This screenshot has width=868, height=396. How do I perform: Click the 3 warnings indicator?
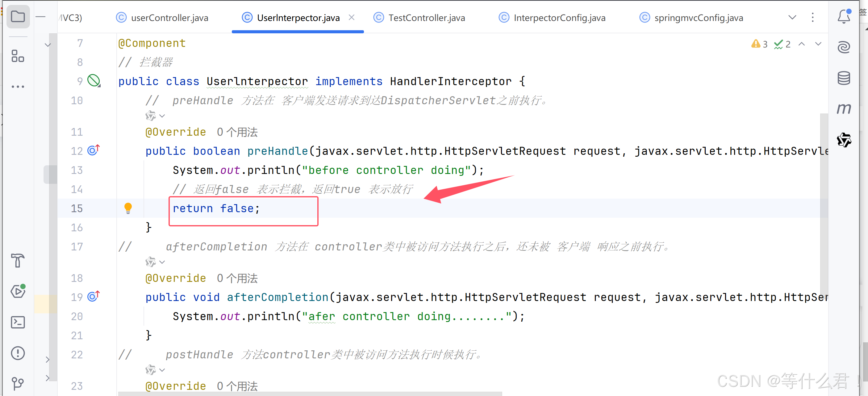tap(759, 44)
